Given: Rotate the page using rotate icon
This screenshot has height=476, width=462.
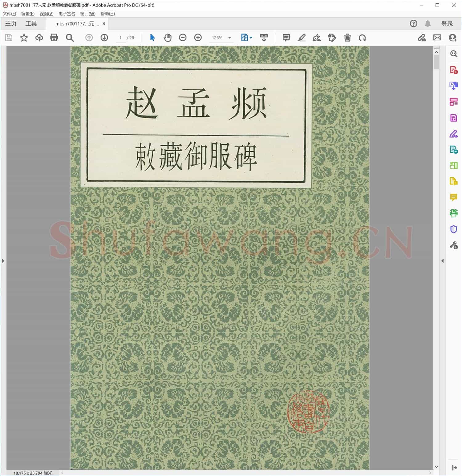Looking at the screenshot, I should tap(363, 38).
